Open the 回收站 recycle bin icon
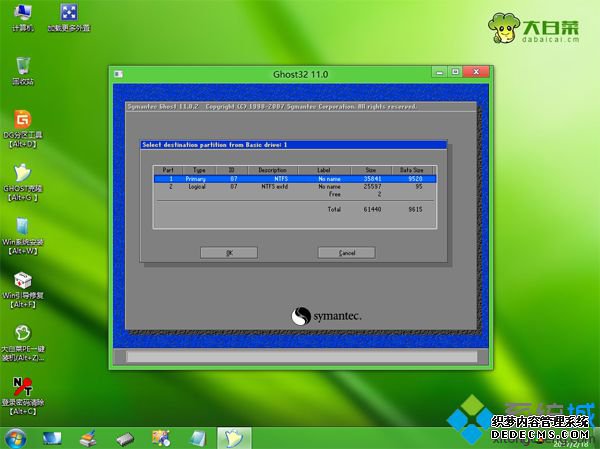 tap(23, 70)
